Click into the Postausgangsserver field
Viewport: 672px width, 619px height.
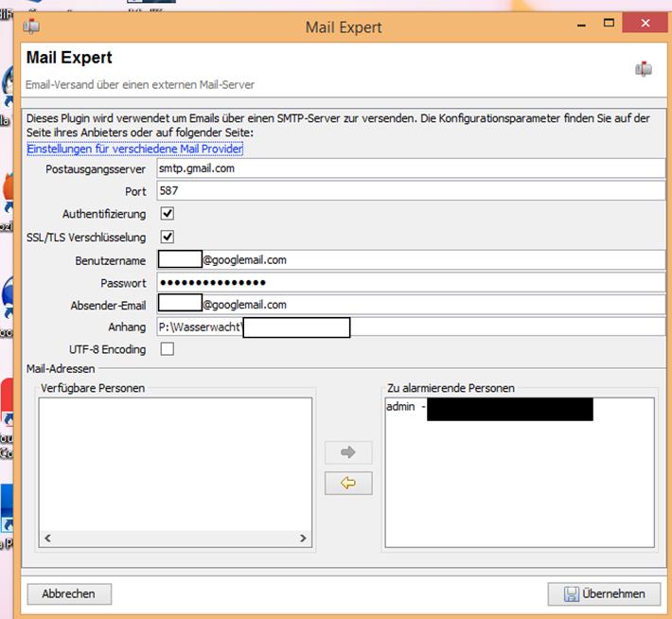(411, 168)
